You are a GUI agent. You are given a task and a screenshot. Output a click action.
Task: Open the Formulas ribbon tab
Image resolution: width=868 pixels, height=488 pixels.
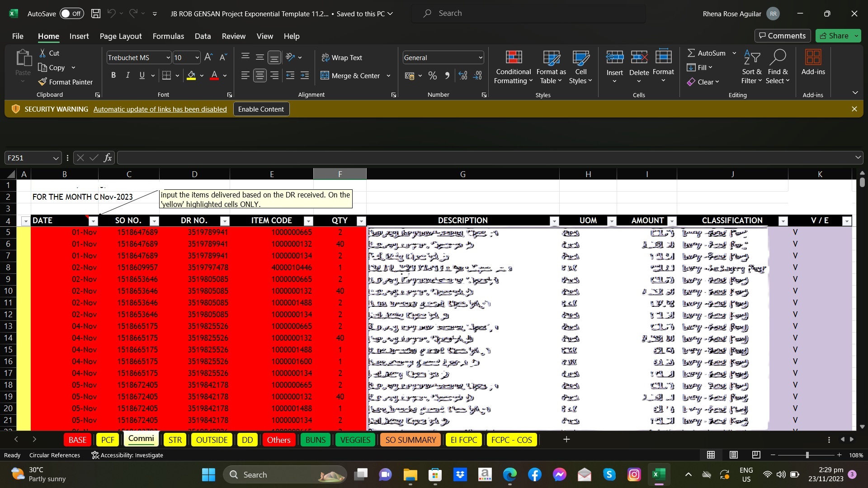168,36
